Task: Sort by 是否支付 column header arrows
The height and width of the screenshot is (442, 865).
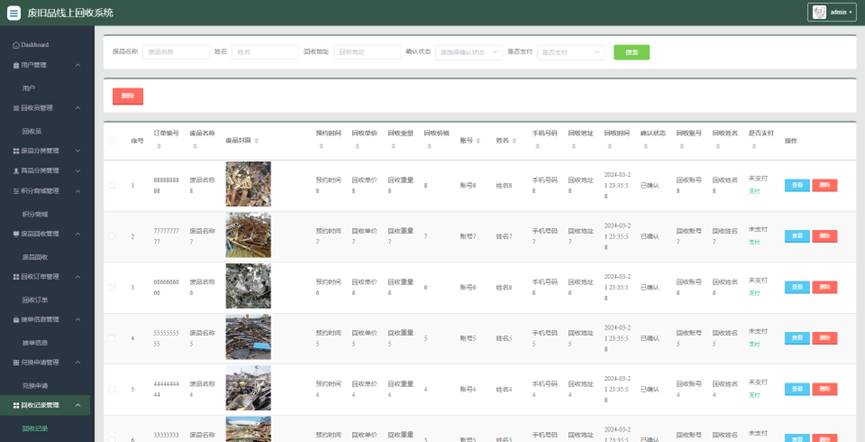Action: pos(754,146)
